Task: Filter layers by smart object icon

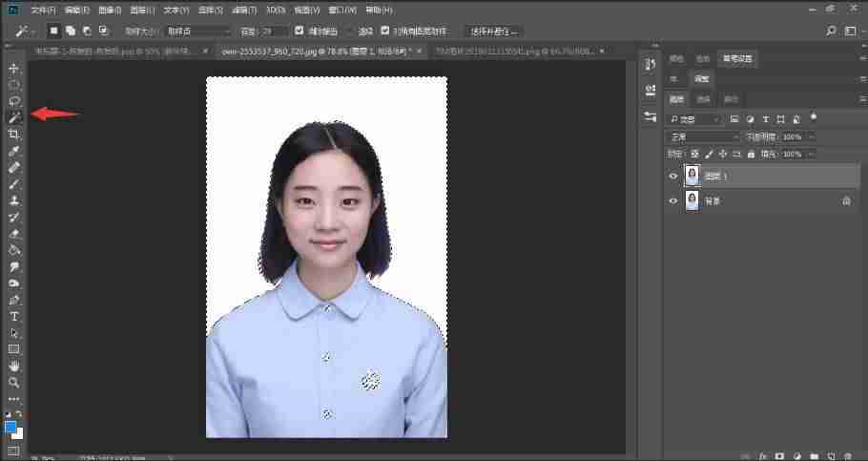Action: click(796, 119)
